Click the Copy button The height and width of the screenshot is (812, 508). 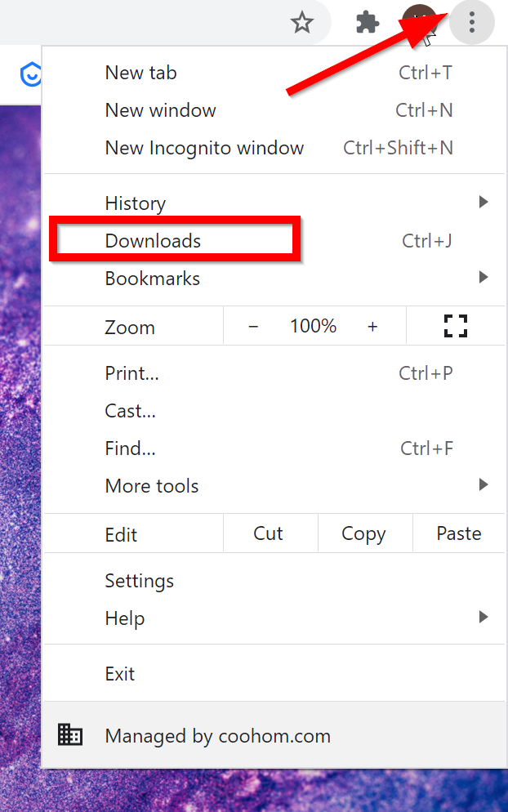(363, 533)
